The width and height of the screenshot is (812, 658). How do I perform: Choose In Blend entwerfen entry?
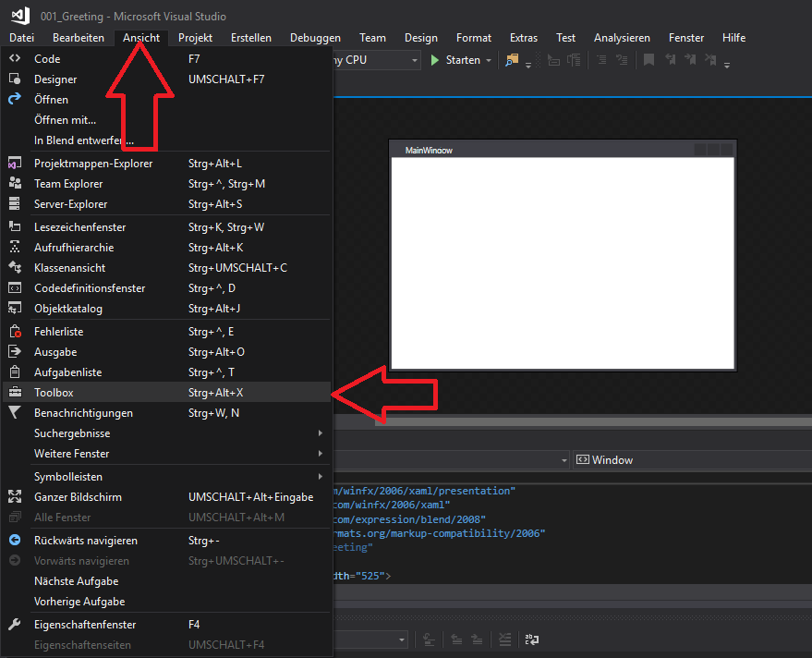pos(166,140)
